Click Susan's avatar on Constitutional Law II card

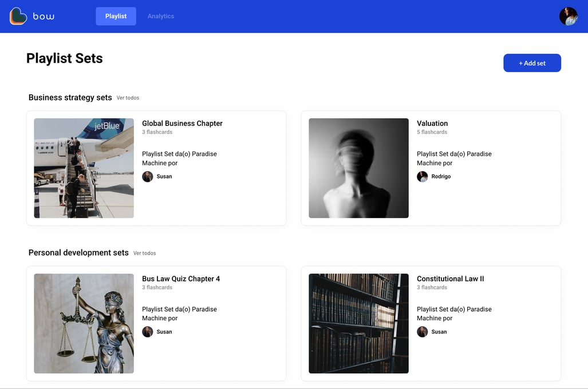423,332
